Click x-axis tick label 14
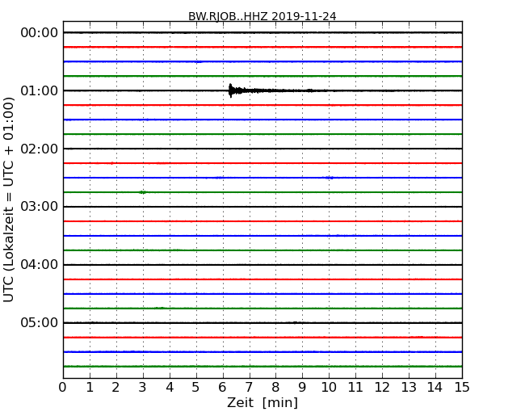This screenshot has height=420, width=525. (435, 388)
